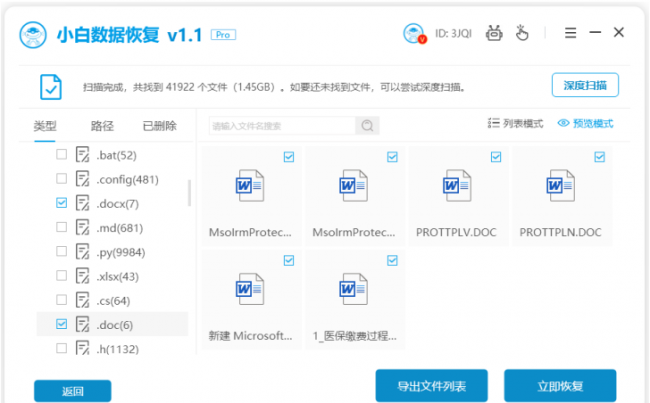Check the .config(481) checkbox
The width and height of the screenshot is (650, 403).
[x=61, y=178]
